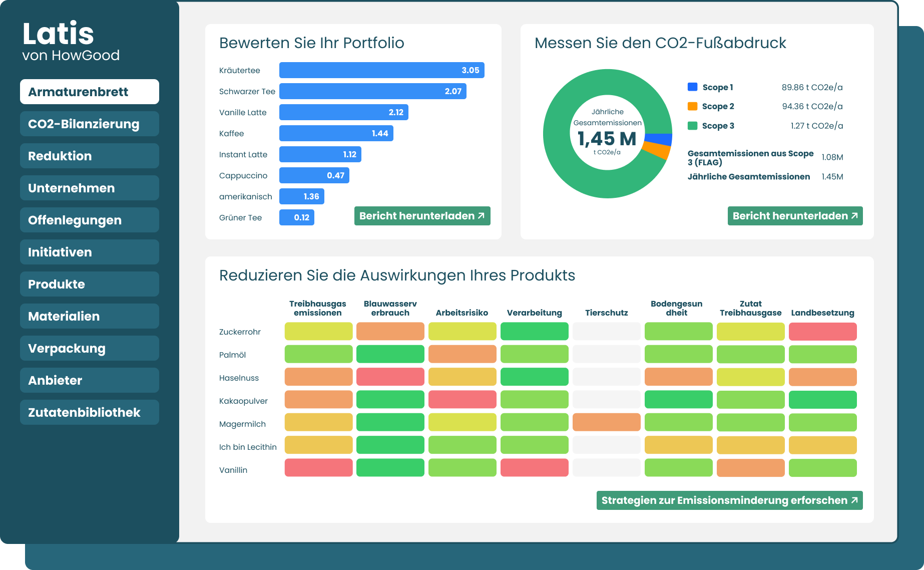The image size is (924, 570).
Task: Select the Palmöl row label
Action: (232, 355)
